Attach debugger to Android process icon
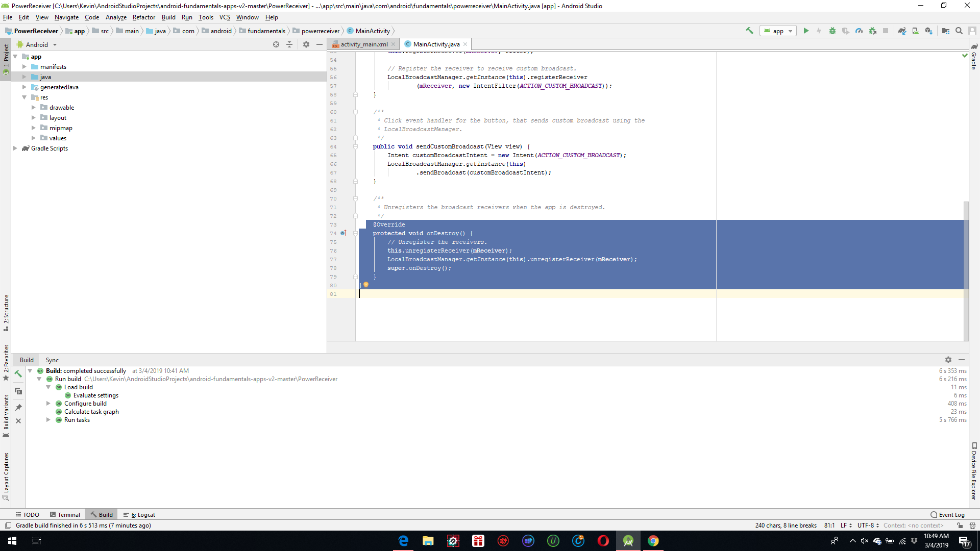980x551 pixels. (872, 31)
